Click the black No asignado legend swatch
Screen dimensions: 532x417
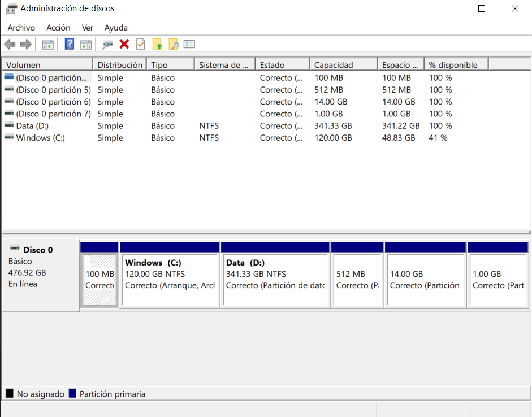point(10,393)
